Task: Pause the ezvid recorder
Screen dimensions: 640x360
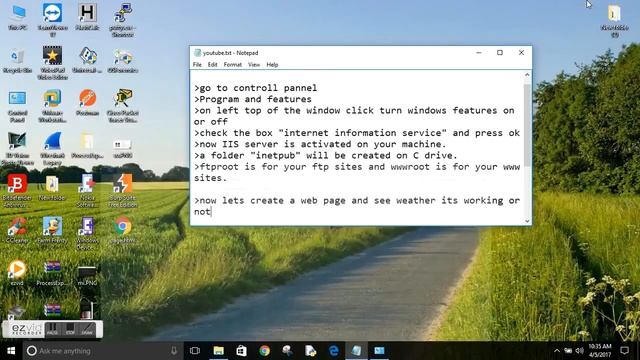Action: (53, 329)
